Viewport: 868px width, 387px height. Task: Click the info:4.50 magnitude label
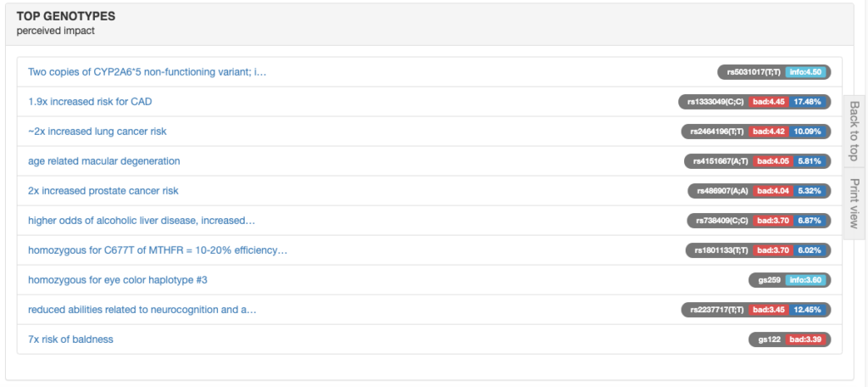coord(807,72)
